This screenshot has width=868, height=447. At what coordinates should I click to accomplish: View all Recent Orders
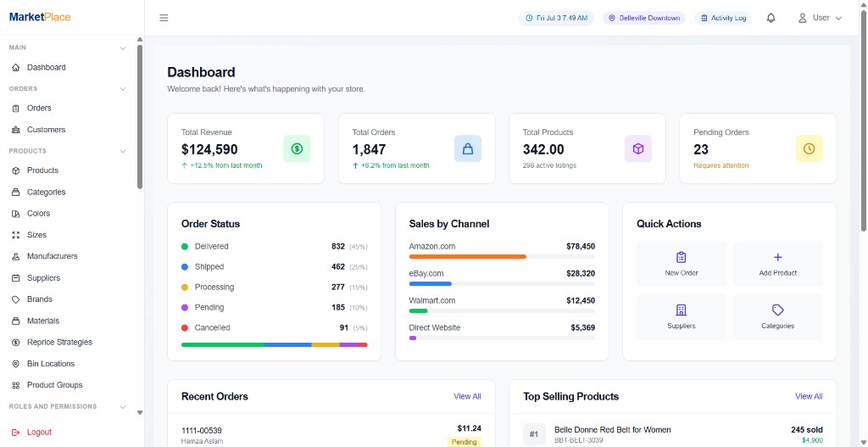tap(467, 397)
